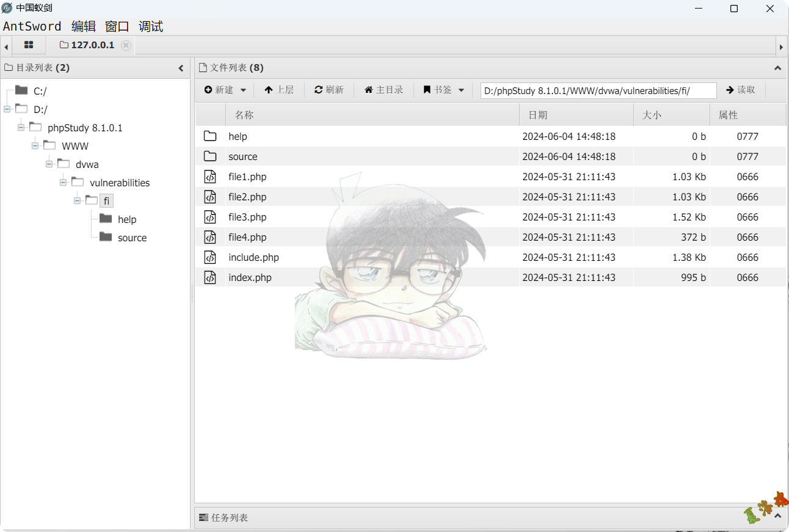Collapse the fi tree node
Viewport: 789px width, 532px height.
pos(77,201)
